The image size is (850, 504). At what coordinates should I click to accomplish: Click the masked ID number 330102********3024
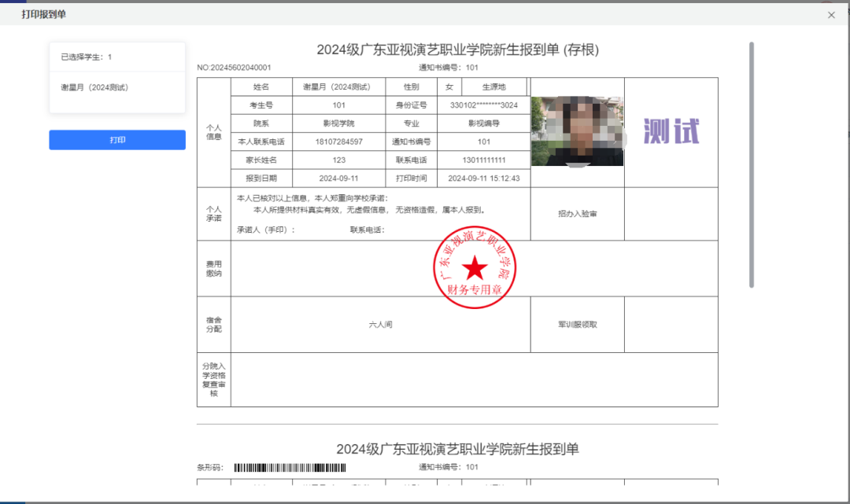[483, 105]
